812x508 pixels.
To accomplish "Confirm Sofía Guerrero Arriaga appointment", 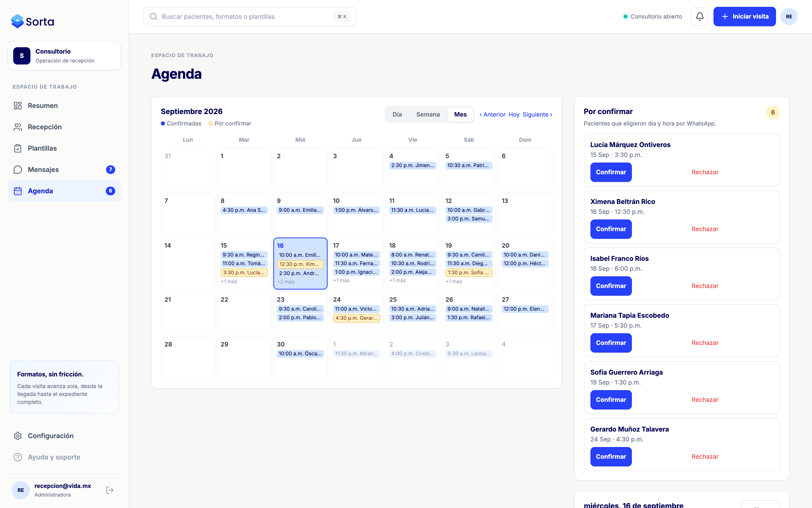I will point(611,400).
